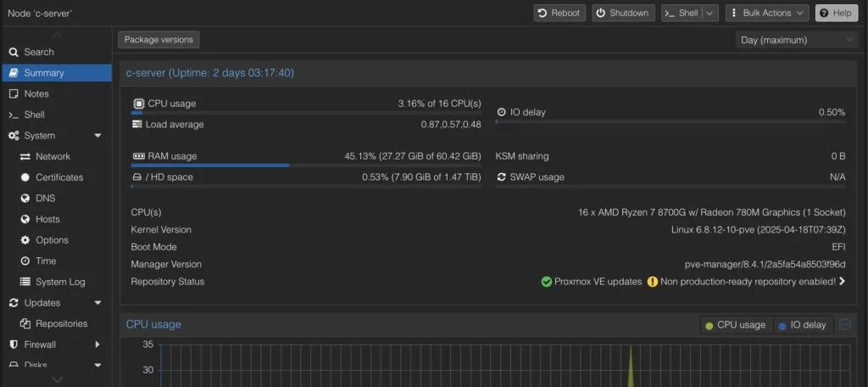This screenshot has width=868, height=387.
Task: Collapse the System tree section arrow
Action: pyautogui.click(x=98, y=136)
